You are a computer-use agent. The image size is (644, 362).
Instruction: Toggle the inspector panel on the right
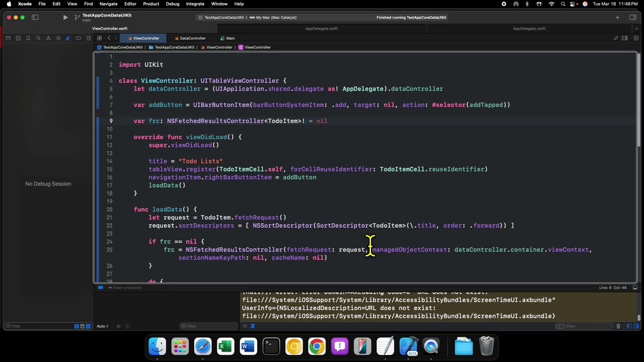tap(632, 18)
